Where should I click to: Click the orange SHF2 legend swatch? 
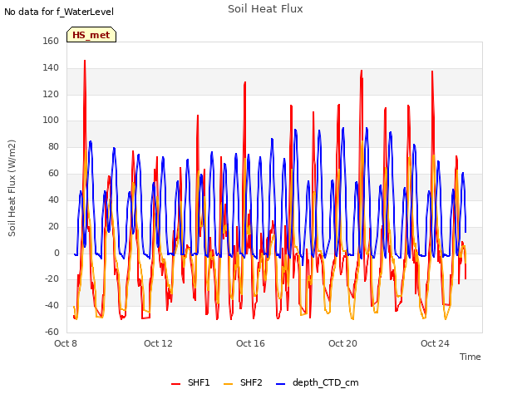click(229, 384)
